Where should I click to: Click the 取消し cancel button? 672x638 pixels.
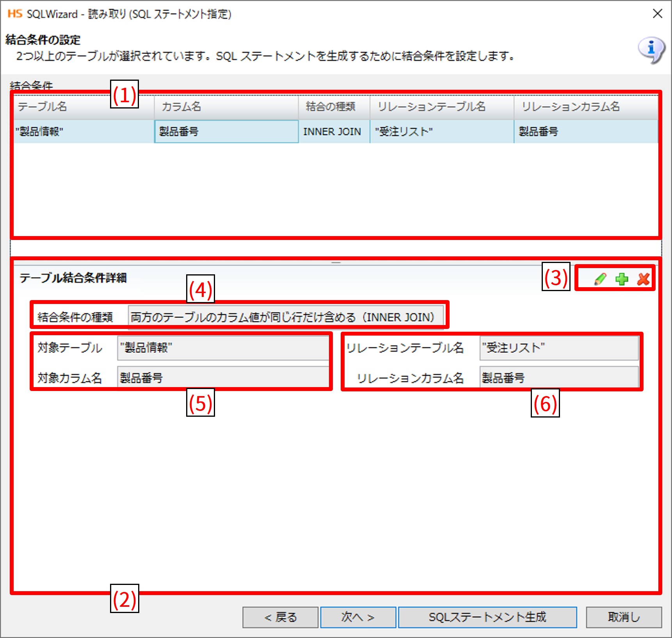coord(623,617)
